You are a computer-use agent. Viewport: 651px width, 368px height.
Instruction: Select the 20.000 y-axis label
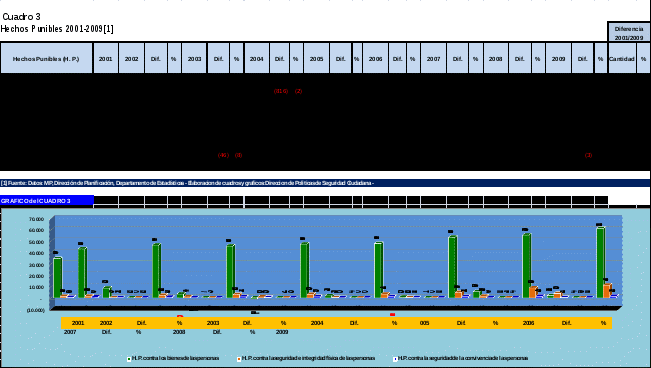pyautogui.click(x=37, y=276)
